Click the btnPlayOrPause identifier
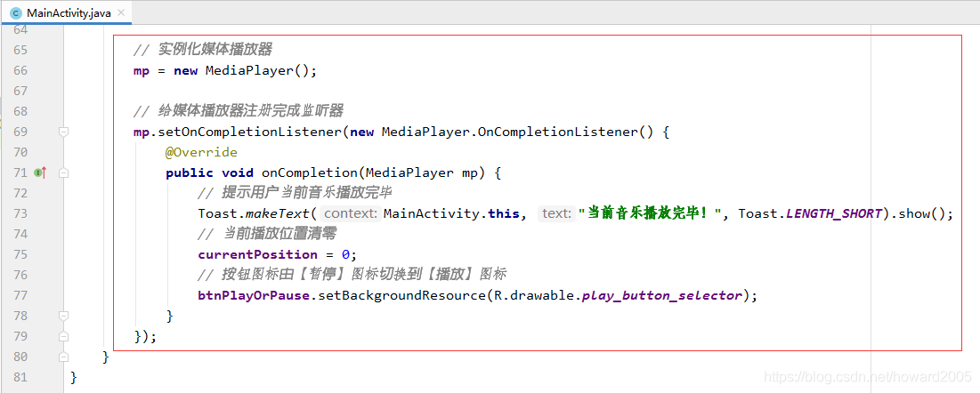Viewport: 980px width, 393px height. point(254,295)
